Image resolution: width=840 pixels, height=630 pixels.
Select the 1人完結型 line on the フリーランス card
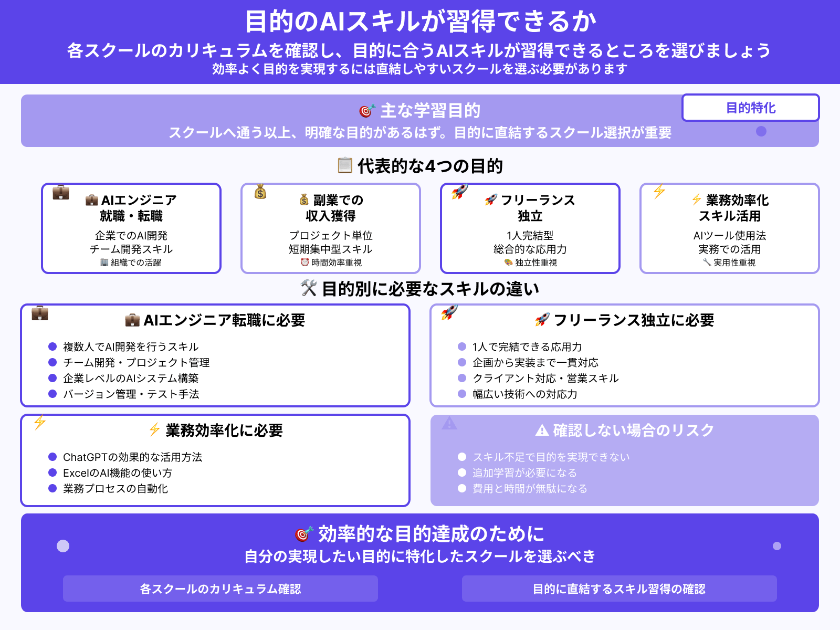(530, 235)
